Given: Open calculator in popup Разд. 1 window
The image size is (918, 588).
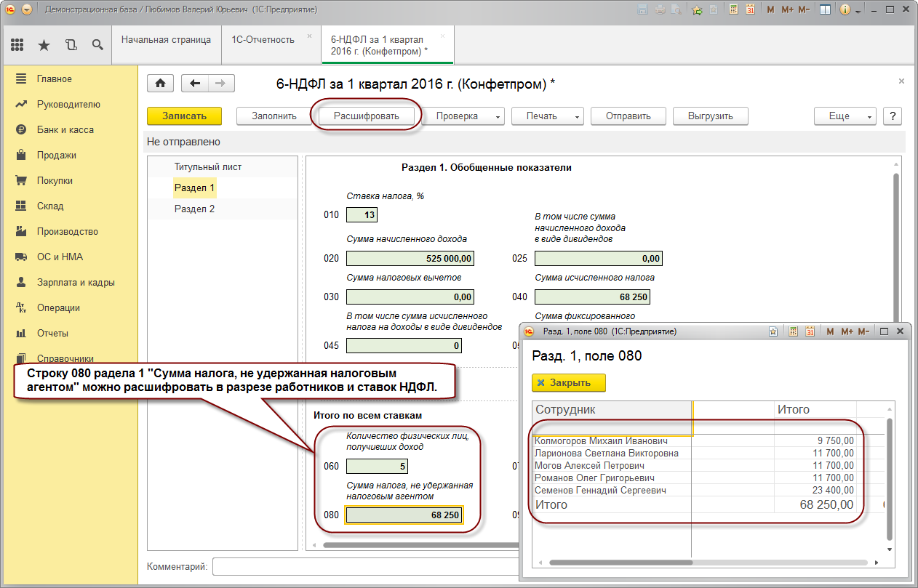Looking at the screenshot, I should tap(793, 331).
